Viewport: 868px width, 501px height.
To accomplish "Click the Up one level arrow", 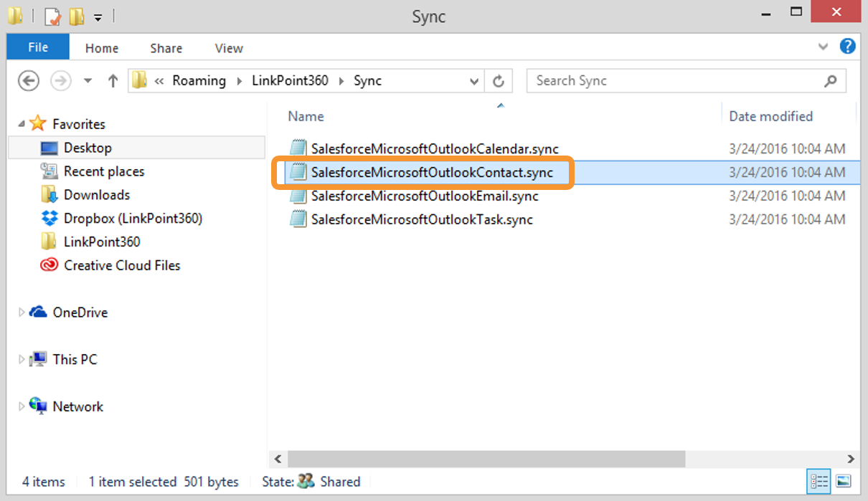I will tap(113, 81).
